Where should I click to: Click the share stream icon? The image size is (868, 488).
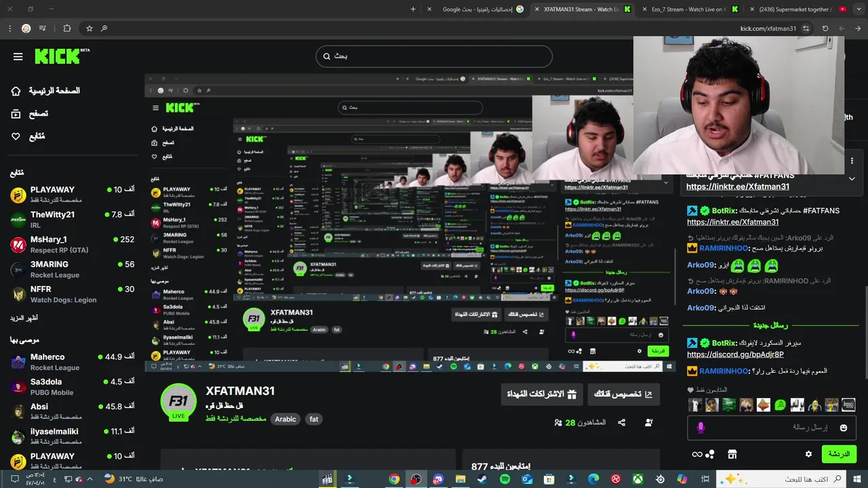pos(621,422)
